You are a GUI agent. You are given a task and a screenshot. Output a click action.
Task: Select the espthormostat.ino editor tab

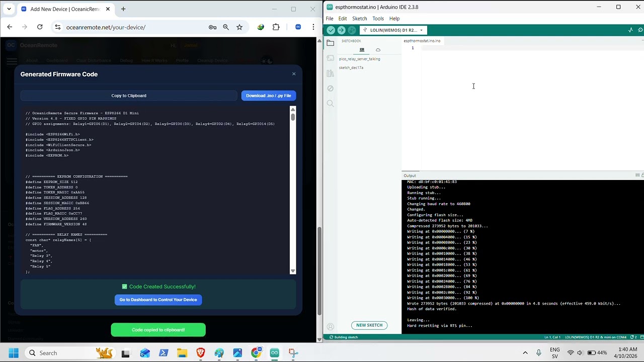click(422, 41)
